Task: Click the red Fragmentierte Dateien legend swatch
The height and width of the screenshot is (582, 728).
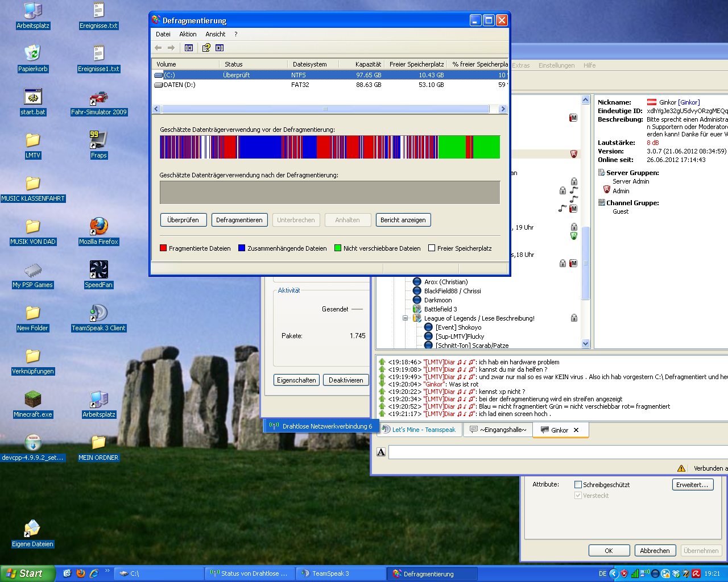Action: 163,248
